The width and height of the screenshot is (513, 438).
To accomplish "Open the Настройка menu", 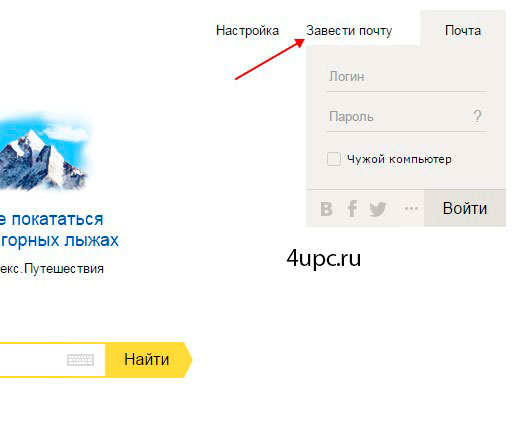I will coord(247,31).
